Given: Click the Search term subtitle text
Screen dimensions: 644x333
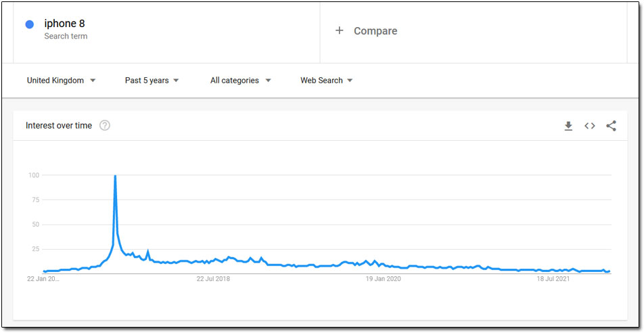Looking at the screenshot, I should click(66, 36).
